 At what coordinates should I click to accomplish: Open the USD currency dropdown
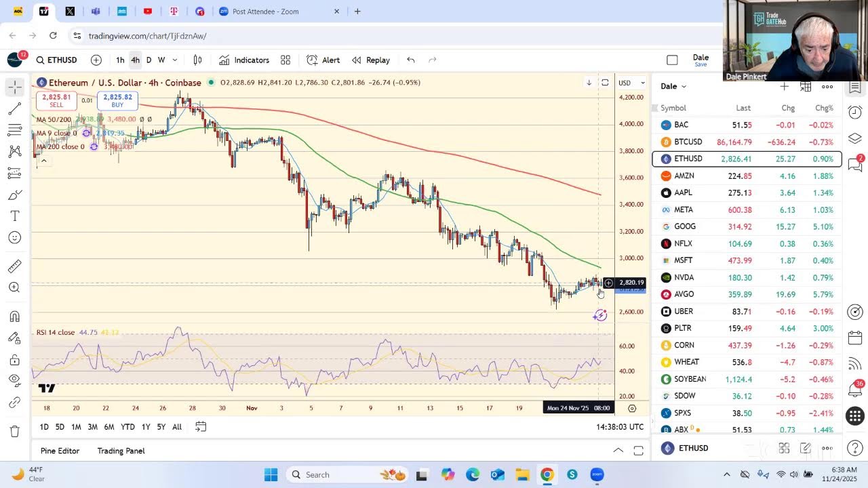point(631,83)
